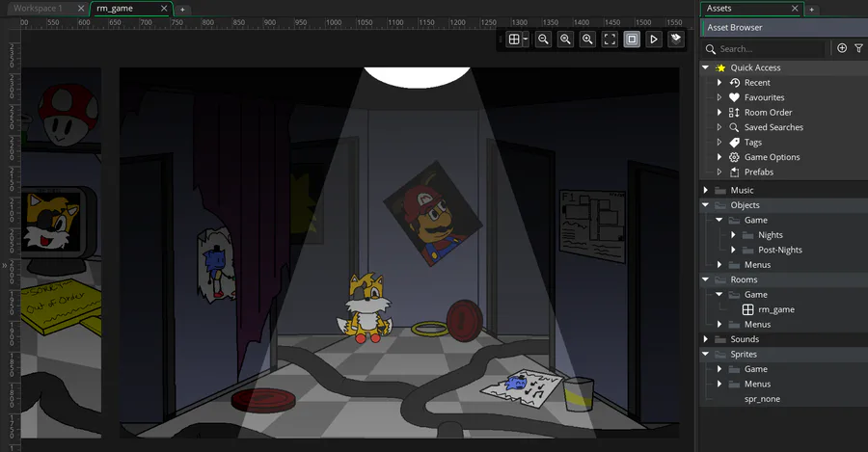Click the Sounds folder icon
This screenshot has height=452, width=868.
point(720,339)
